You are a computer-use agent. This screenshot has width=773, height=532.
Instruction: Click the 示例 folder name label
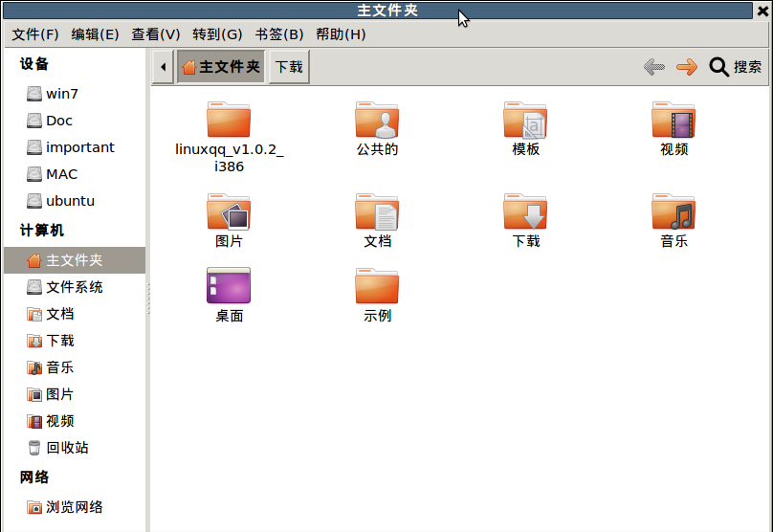377,316
